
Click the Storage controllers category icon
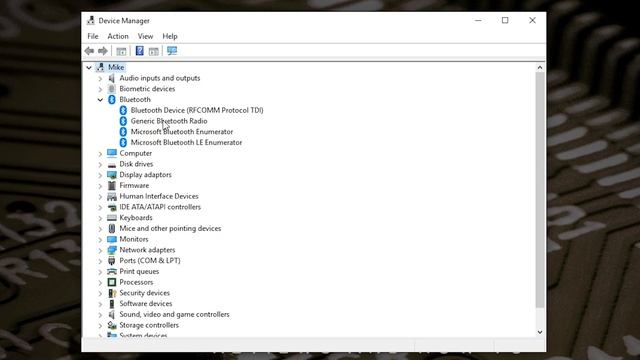112,325
